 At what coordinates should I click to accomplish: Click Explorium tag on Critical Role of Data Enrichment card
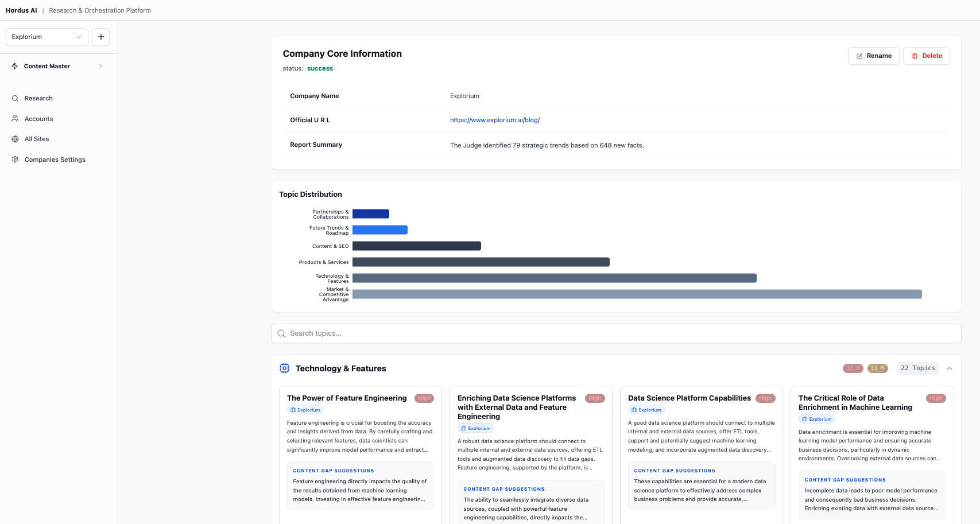pos(817,419)
